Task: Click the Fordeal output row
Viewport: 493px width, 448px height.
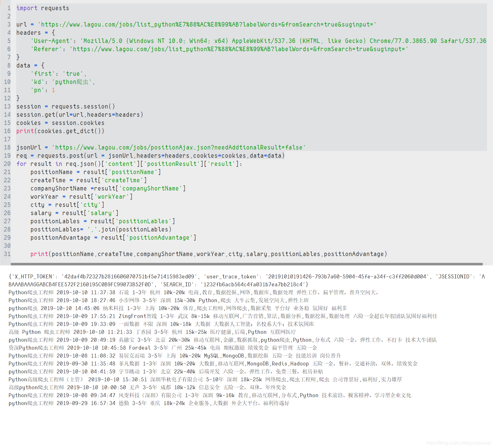Action: pyautogui.click(x=163, y=348)
